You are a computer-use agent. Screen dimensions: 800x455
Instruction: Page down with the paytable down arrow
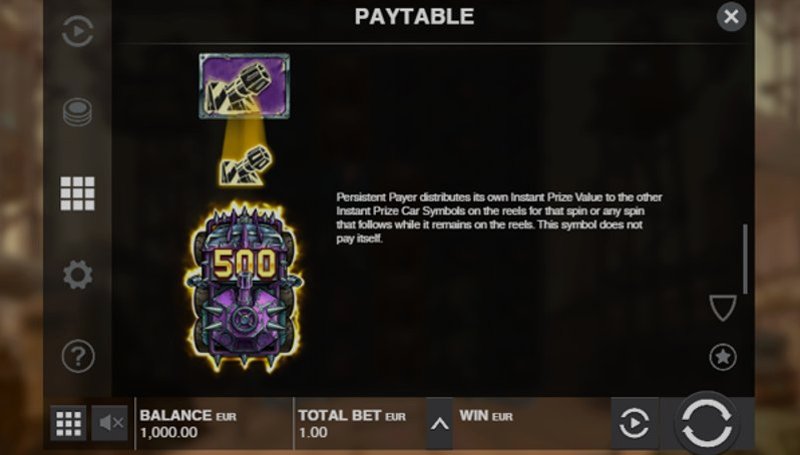coord(722,308)
